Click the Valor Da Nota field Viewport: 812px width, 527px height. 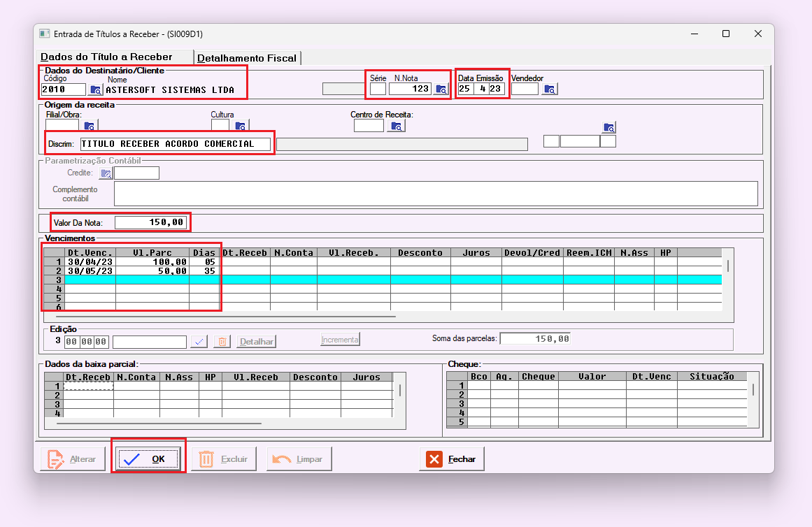click(150, 222)
